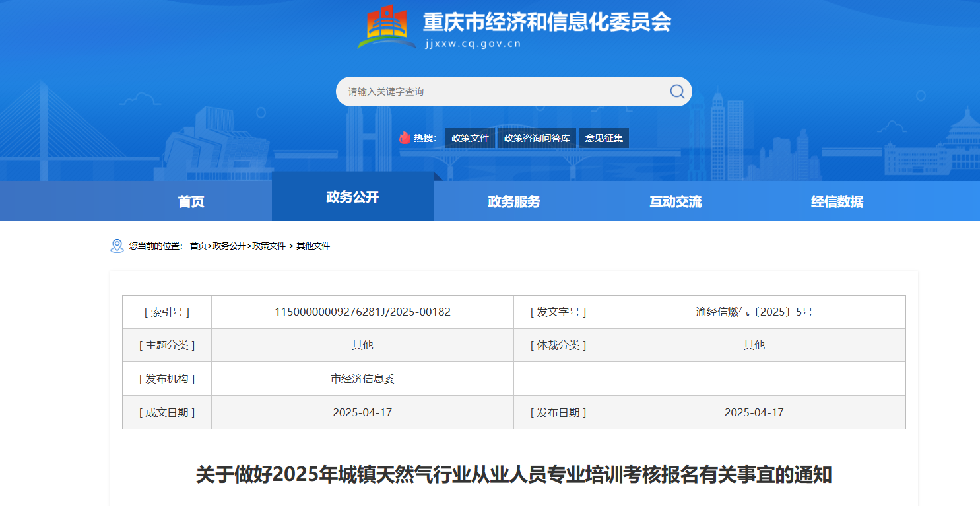This screenshot has height=506, width=980.
Task: Click the location pin breadcrumb icon
Action: pyautogui.click(x=117, y=246)
